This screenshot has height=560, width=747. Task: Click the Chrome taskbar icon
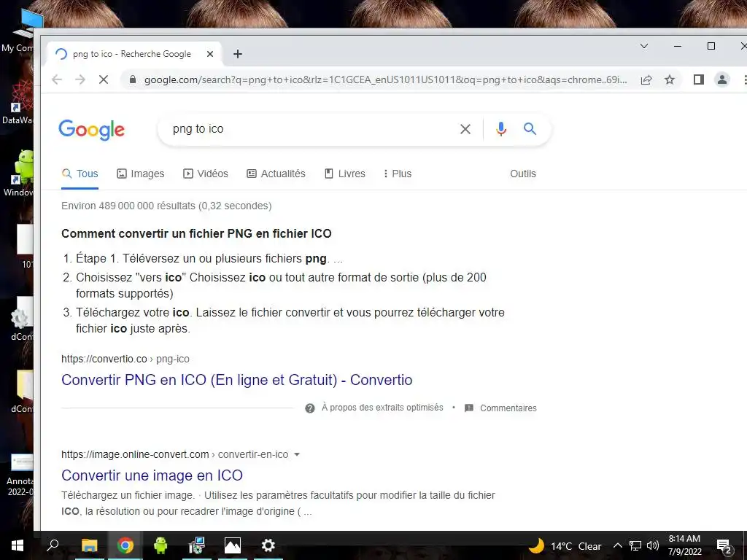(125, 545)
